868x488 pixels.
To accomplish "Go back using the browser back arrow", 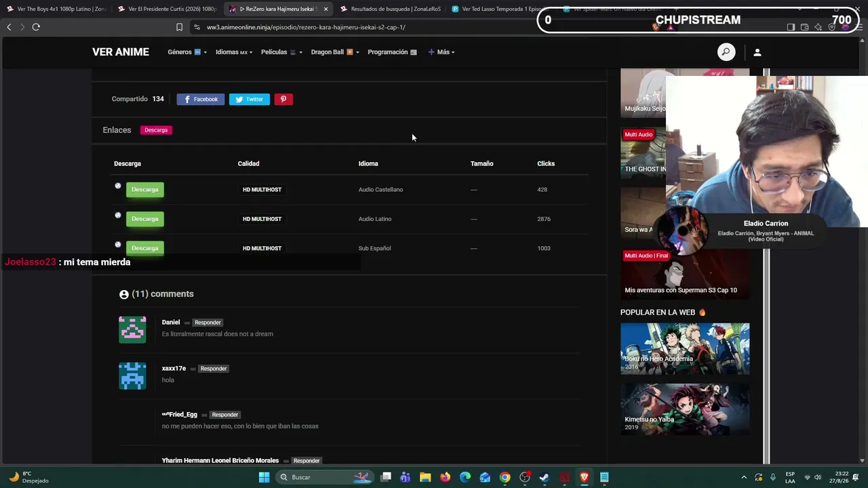I will pyautogui.click(x=9, y=27).
